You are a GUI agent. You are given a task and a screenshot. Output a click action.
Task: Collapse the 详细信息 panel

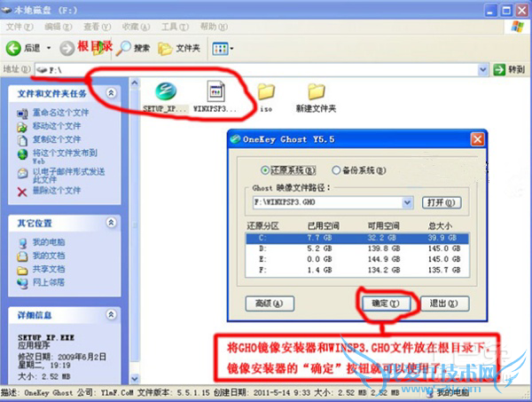(x=111, y=314)
